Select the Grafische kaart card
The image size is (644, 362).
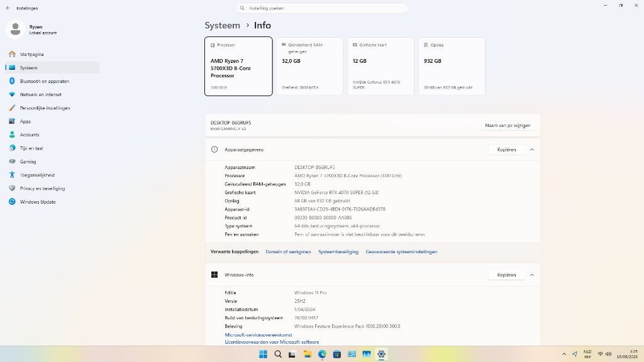[x=380, y=67]
